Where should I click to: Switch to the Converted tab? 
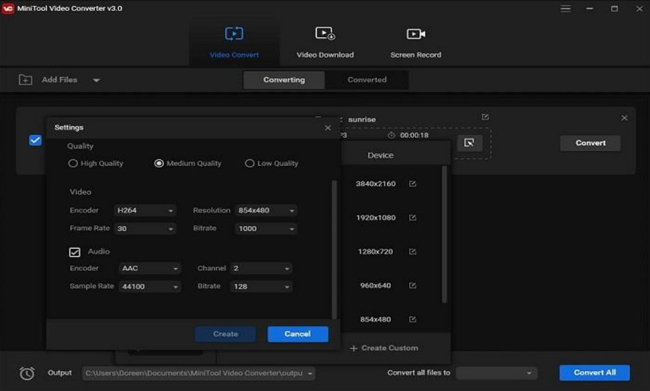367,80
